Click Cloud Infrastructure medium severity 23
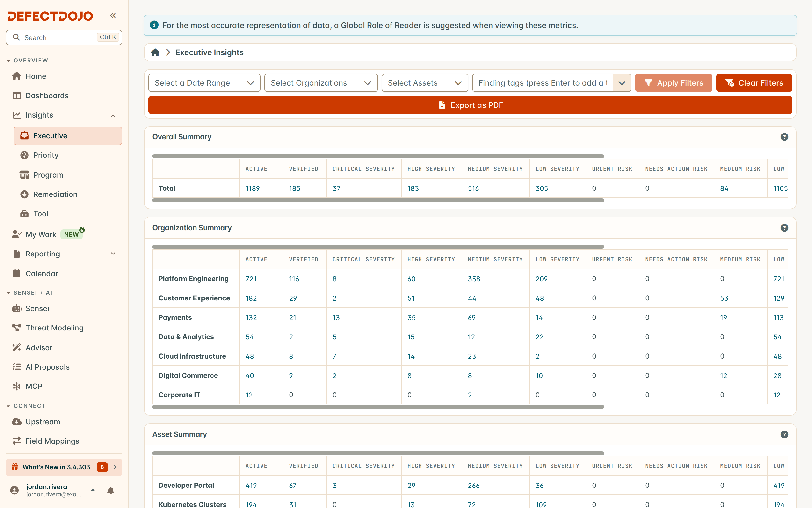This screenshot has width=812, height=508. pos(472,357)
